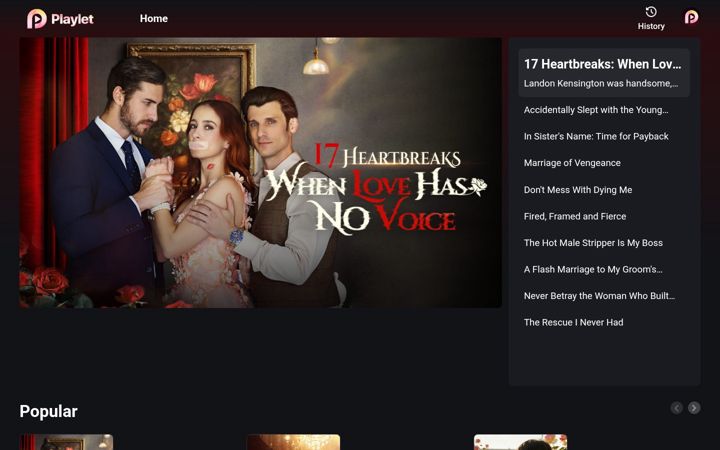Screen dimensions: 720x450
Task: Click the Playlet brand name text
Action: [72, 19]
